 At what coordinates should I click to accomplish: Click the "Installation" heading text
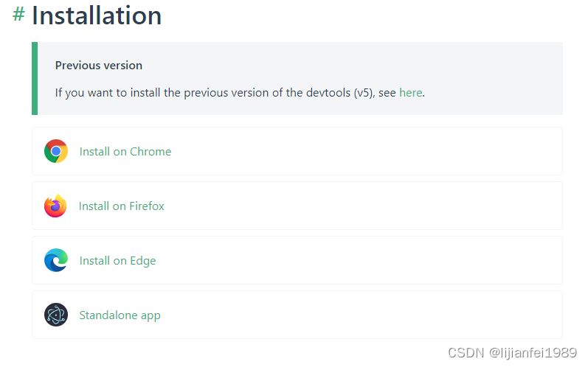(97, 15)
